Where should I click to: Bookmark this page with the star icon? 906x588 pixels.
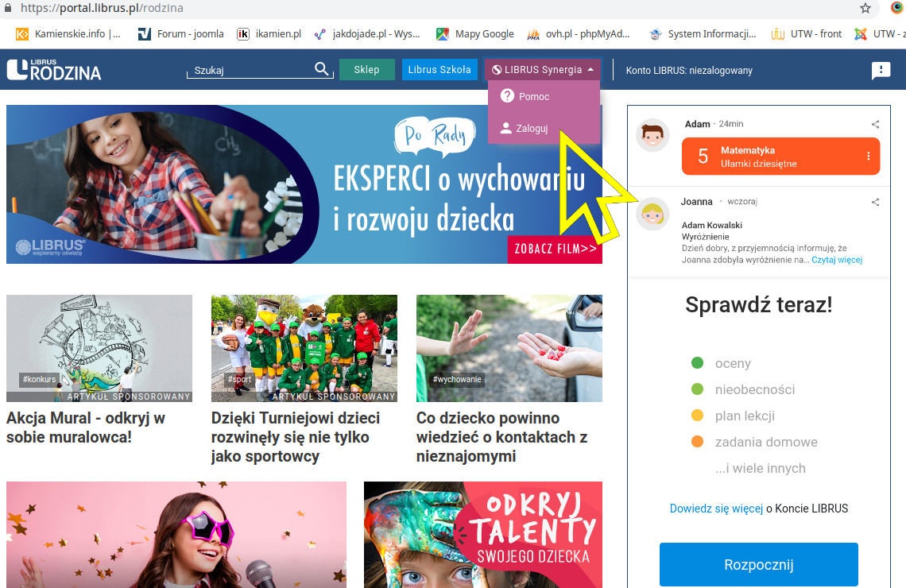coord(865,8)
